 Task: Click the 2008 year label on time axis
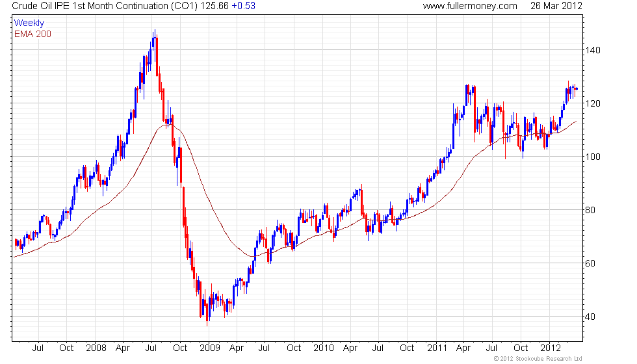tap(96, 348)
